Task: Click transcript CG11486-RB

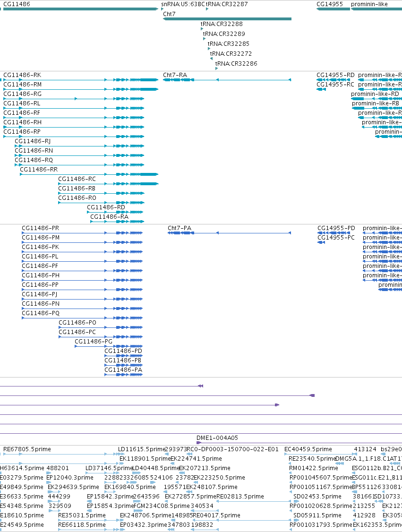Action: (77, 189)
